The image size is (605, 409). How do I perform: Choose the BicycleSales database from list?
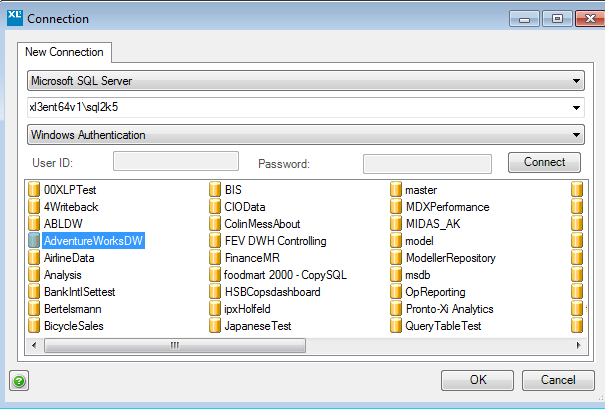[74, 326]
